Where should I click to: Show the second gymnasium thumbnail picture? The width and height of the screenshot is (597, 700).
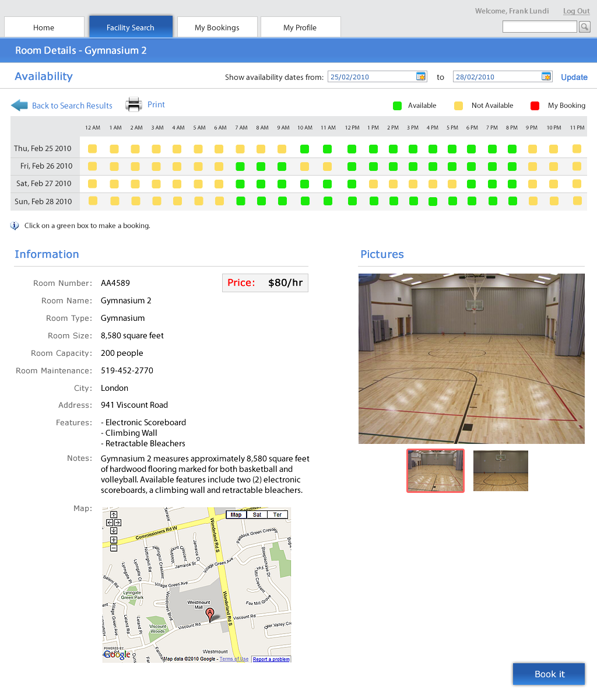coord(500,470)
